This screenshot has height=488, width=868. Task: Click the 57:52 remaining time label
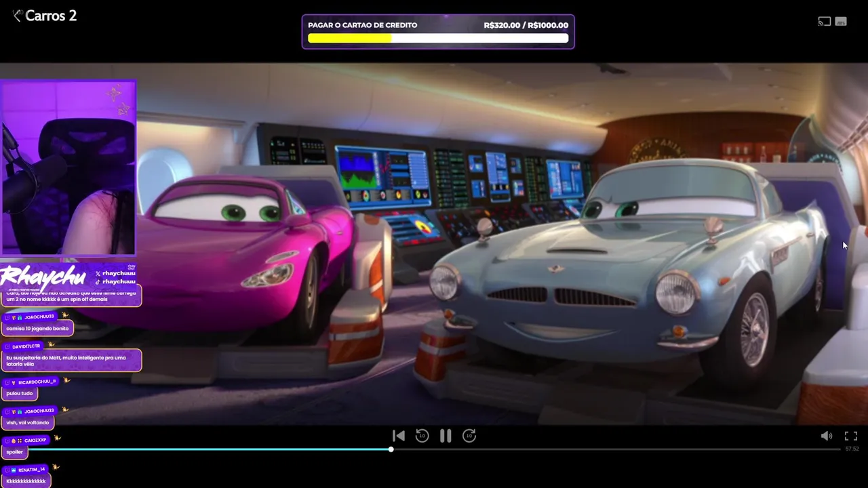(852, 449)
